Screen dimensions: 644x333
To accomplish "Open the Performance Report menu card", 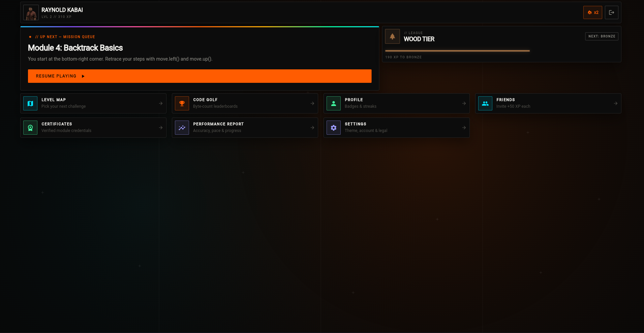I will [x=245, y=128].
